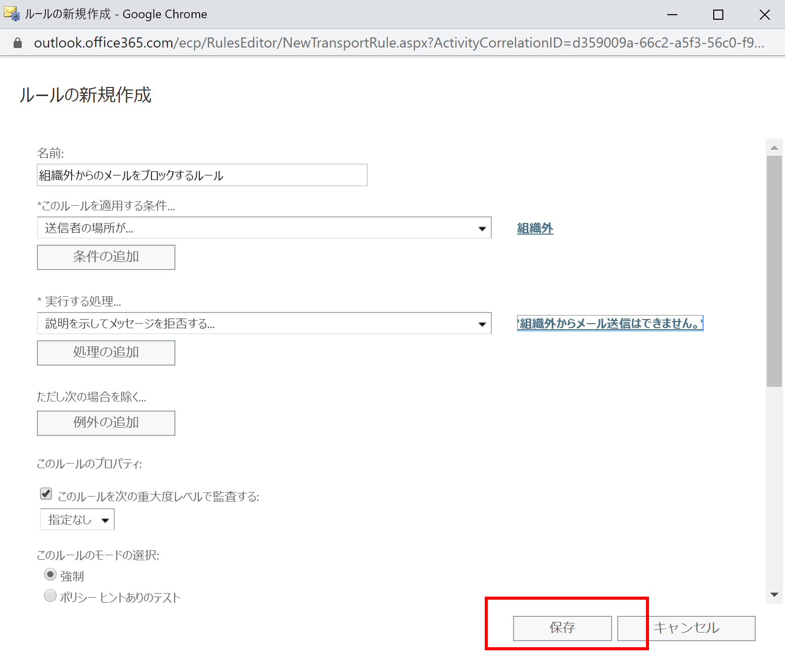Select the 強制 radio button
785x672 pixels.
(x=50, y=574)
